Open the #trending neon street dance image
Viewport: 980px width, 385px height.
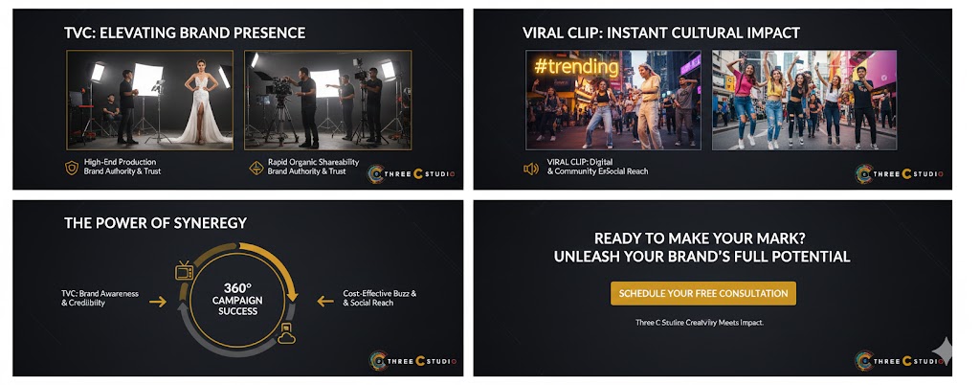tap(613, 100)
